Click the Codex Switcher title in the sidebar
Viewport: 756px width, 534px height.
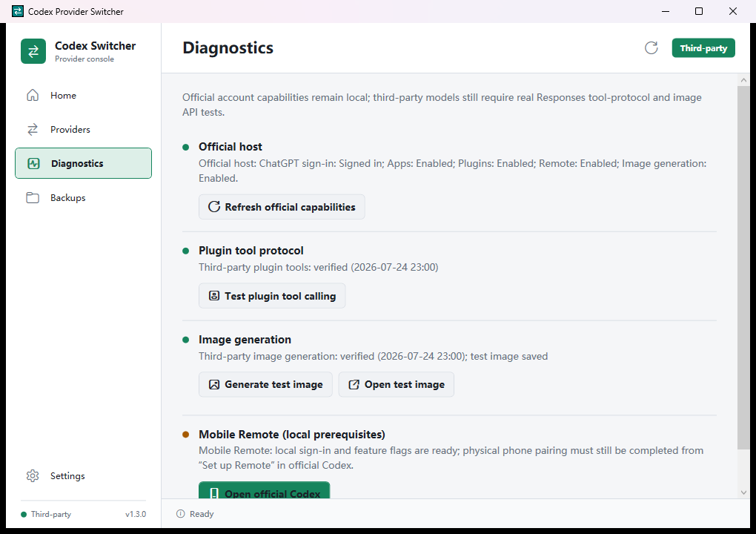coord(96,46)
